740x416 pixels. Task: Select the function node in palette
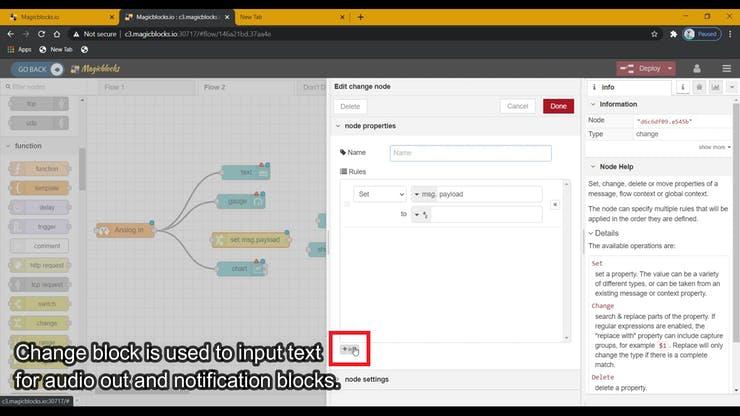(40, 169)
